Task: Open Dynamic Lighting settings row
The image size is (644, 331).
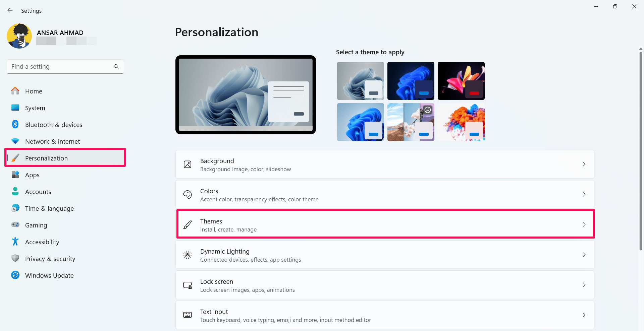Action: click(385, 255)
